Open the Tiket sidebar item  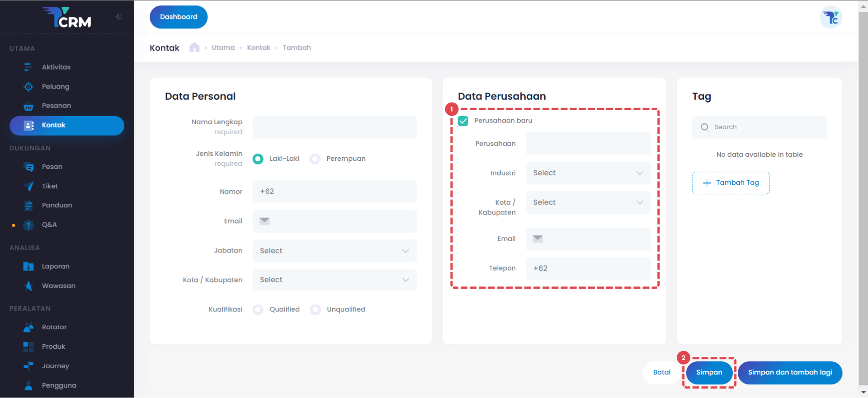pos(49,186)
